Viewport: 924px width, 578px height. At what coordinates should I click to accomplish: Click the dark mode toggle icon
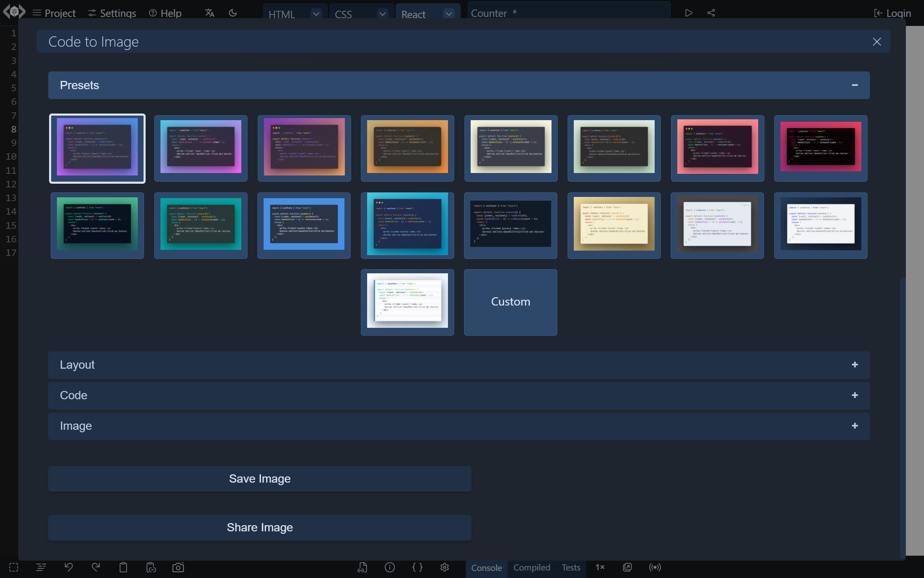[233, 12]
